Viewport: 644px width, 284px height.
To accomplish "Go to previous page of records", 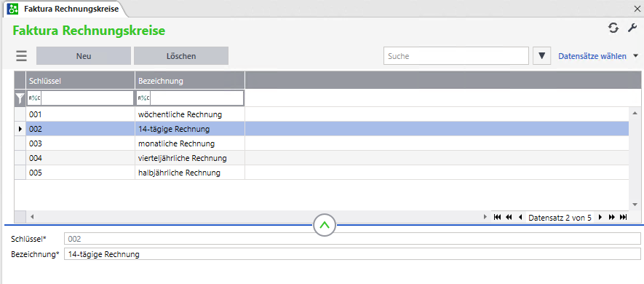I will [509, 218].
